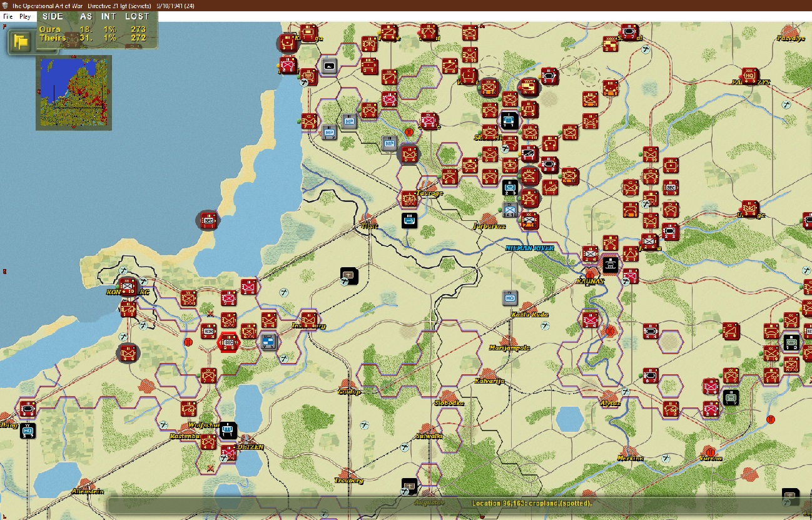The image size is (812, 520).
Task: Click the NIEMAN RIVER label
Action: click(x=530, y=248)
